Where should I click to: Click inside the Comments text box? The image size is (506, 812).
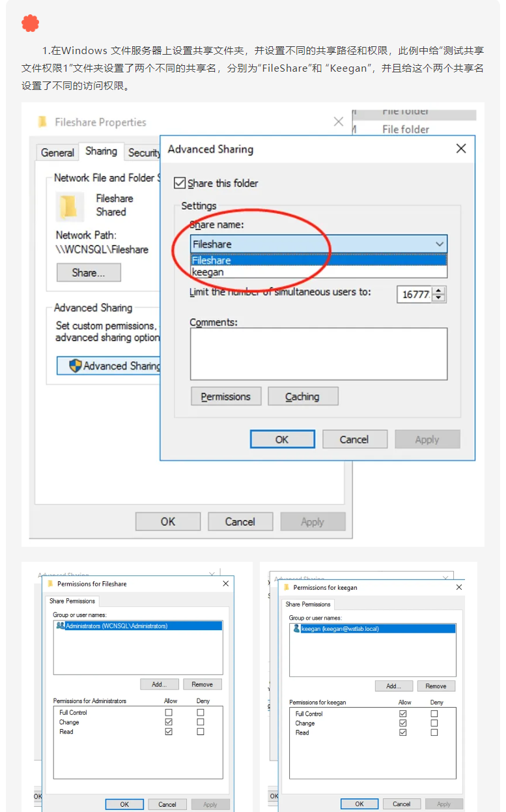tap(318, 353)
